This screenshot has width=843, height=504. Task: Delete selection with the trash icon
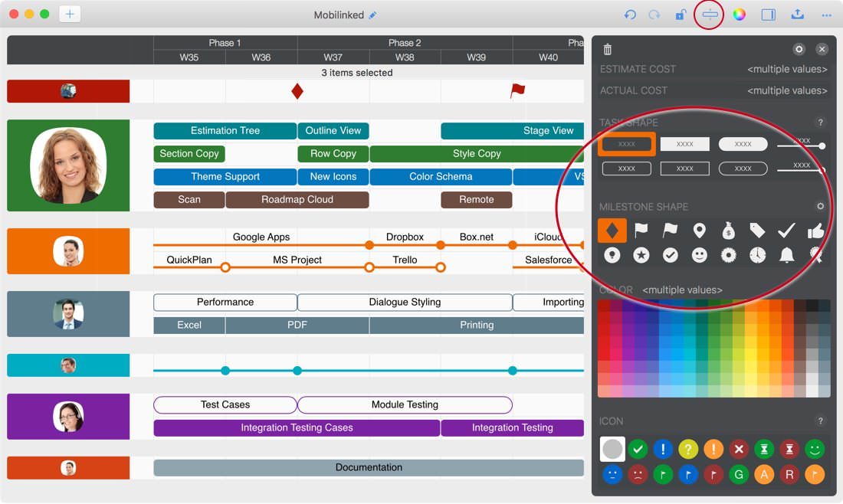click(608, 49)
